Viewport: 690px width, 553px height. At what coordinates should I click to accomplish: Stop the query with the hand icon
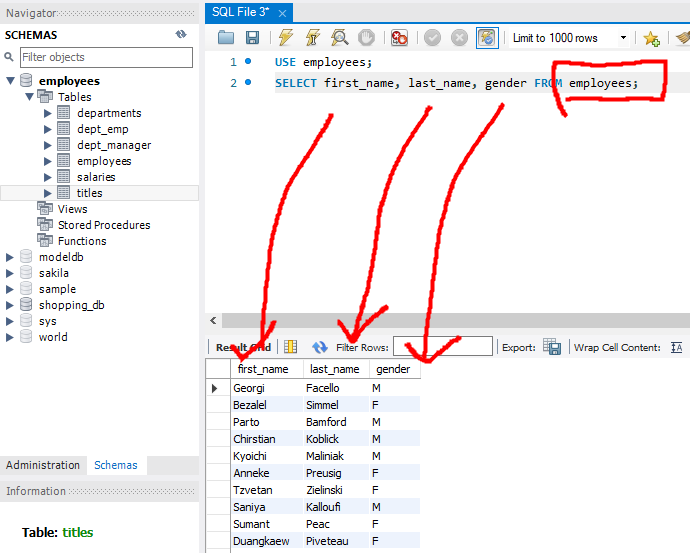click(366, 38)
